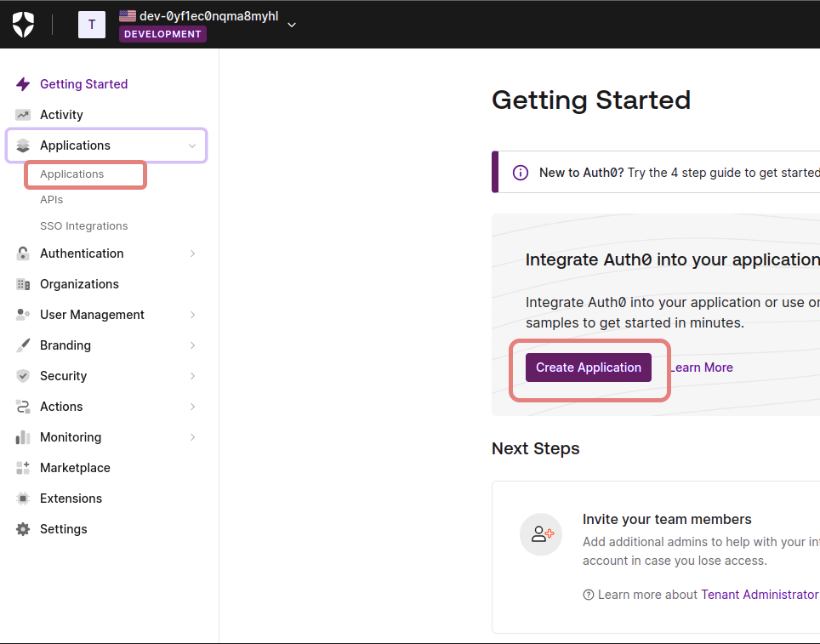This screenshot has width=820, height=644.
Task: Collapse the Applications menu chevron
Action: (192, 146)
